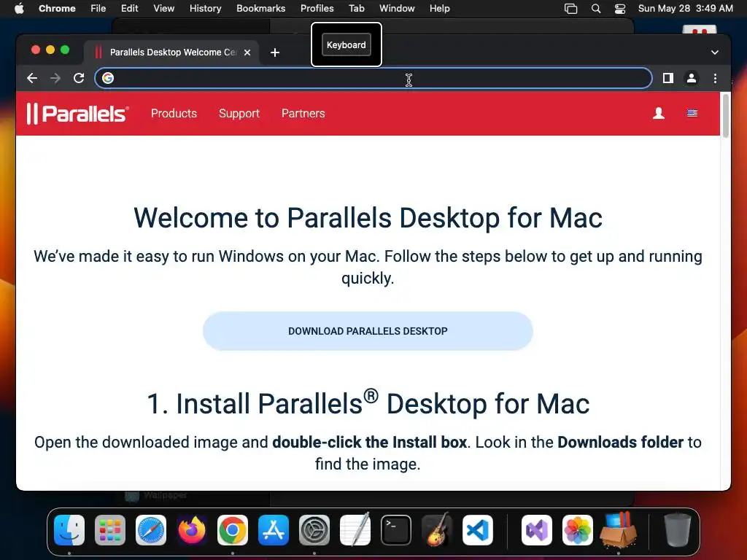The height and width of the screenshot is (560, 747).
Task: Open the Partners navigation menu
Action: [303, 113]
